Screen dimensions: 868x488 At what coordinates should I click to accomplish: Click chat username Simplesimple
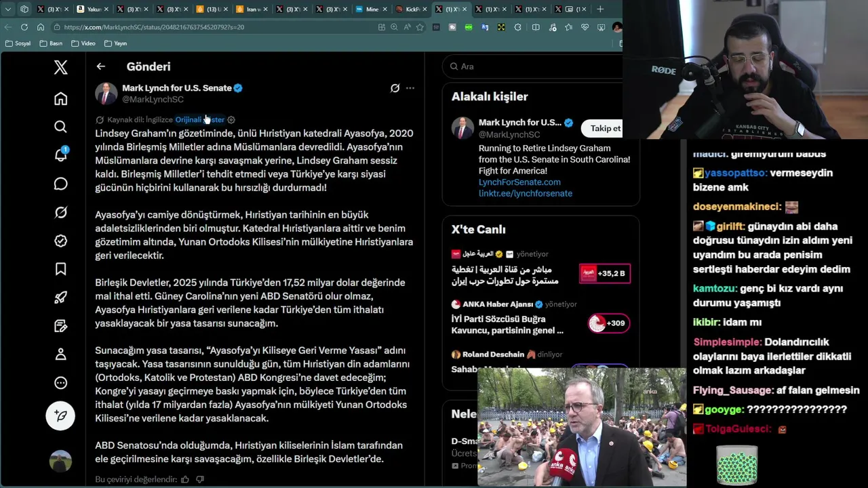click(727, 342)
